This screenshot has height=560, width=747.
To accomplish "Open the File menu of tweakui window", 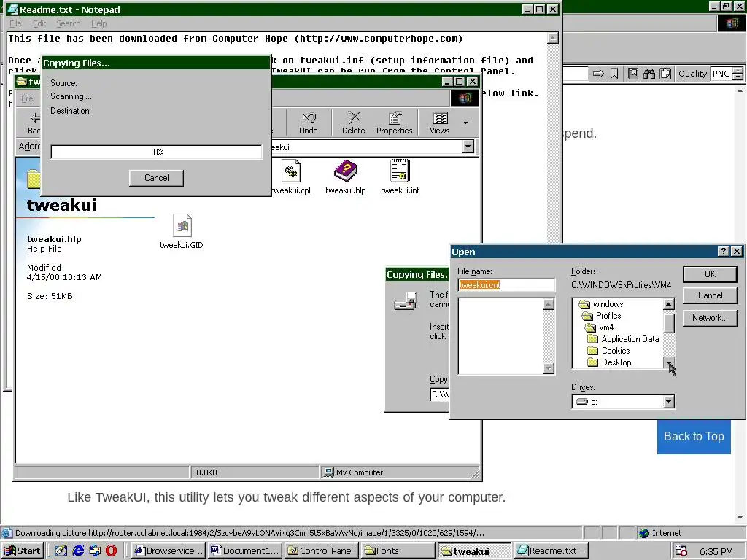I will (x=27, y=98).
